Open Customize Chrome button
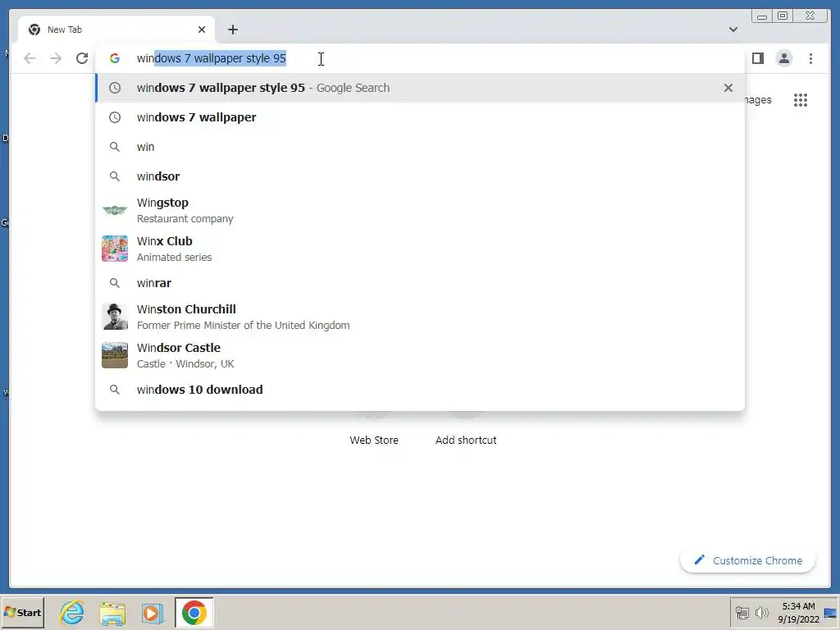 [x=747, y=560]
